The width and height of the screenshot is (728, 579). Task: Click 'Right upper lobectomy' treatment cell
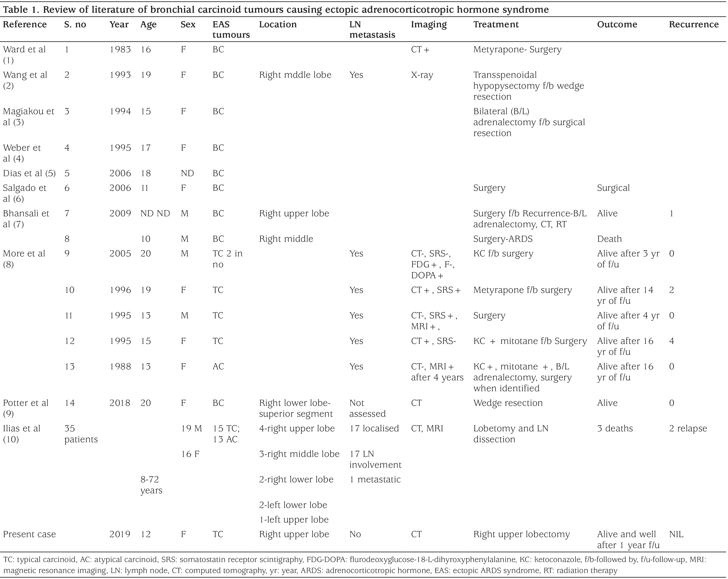pos(521,535)
